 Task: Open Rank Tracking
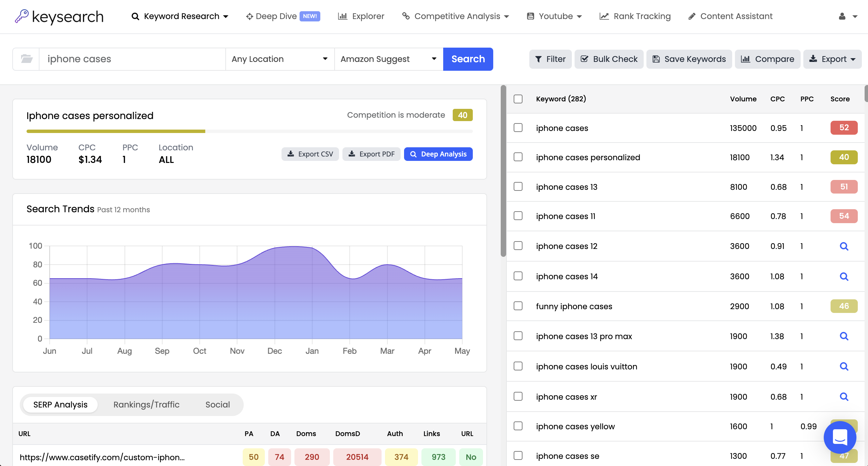point(634,16)
